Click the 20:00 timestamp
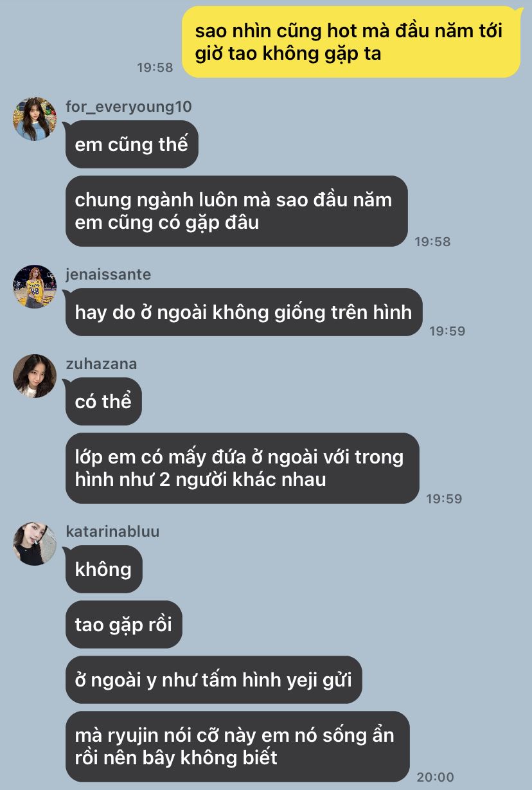Screen dimensions: 532x790 click(435, 777)
